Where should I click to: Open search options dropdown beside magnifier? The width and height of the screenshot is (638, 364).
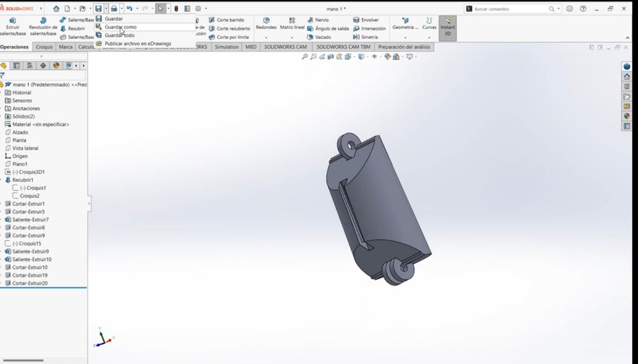point(559,9)
